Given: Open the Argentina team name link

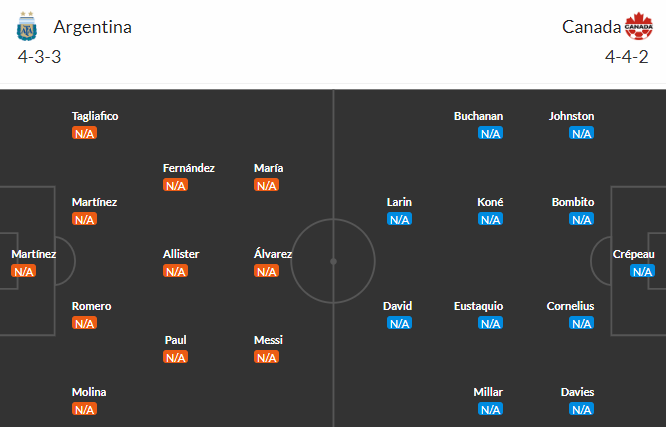Looking at the screenshot, I should click(x=93, y=27).
